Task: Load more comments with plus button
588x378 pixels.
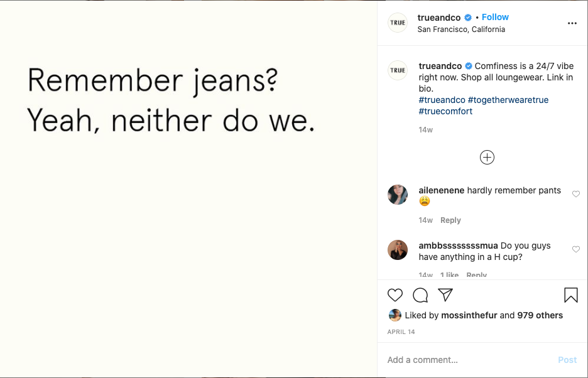Action: tap(487, 158)
